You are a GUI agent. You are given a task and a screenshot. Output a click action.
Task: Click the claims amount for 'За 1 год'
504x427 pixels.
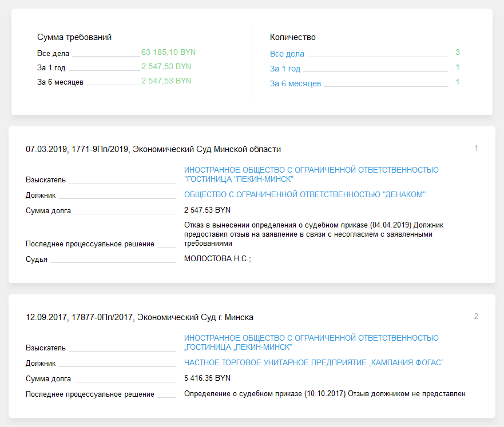(x=166, y=66)
